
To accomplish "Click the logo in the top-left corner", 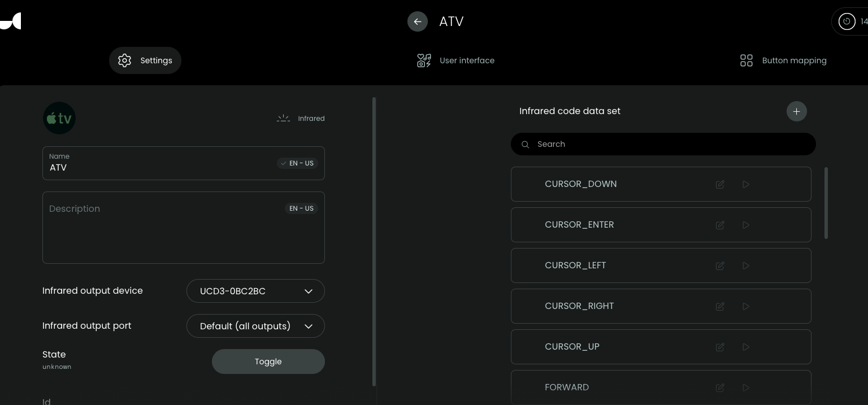I will pos(11,21).
